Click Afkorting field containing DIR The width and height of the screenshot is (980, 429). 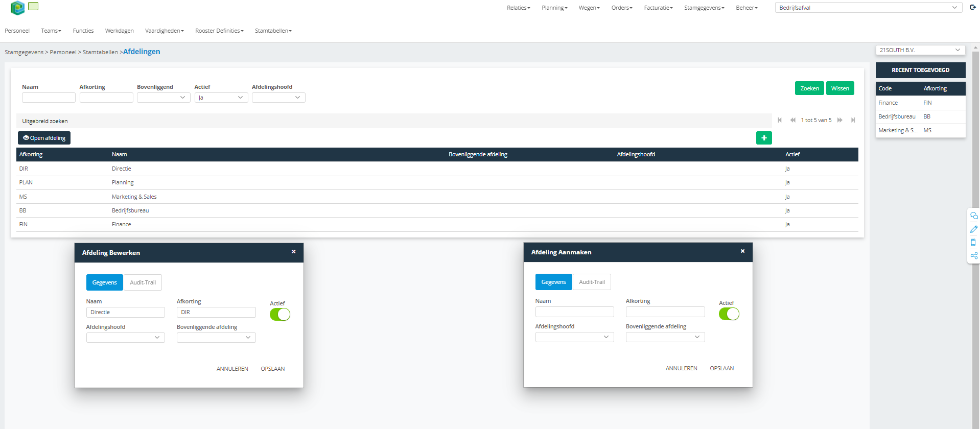216,312
